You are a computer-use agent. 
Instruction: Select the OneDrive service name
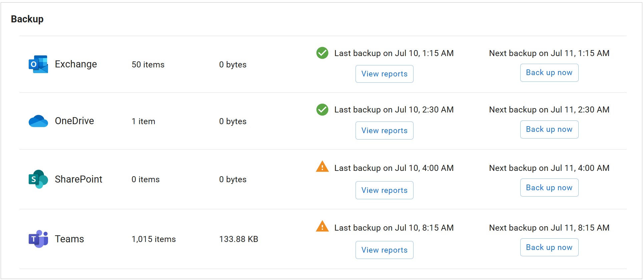point(74,121)
